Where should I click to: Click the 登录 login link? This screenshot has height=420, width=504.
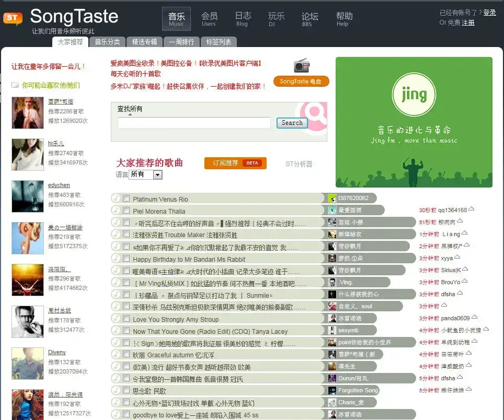(x=489, y=13)
